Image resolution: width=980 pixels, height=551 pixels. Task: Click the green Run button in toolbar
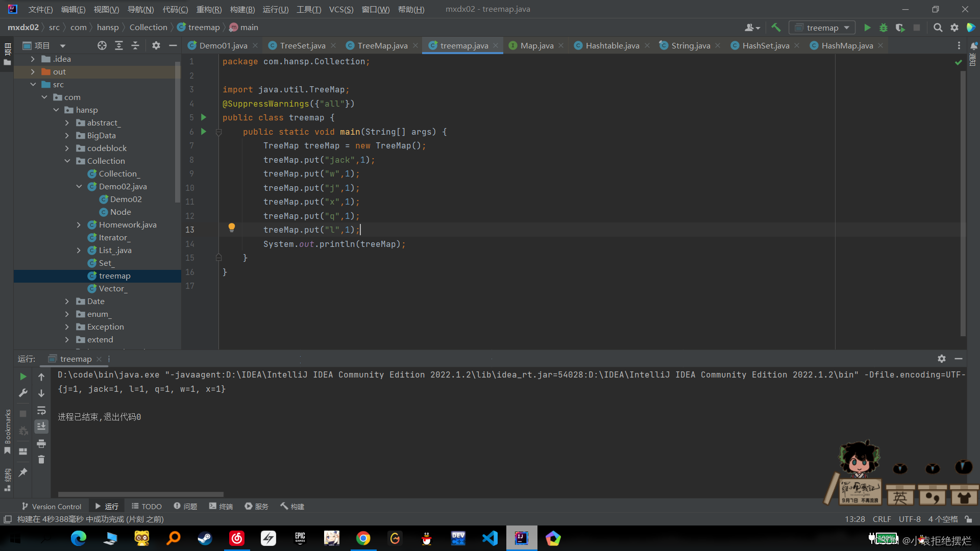click(x=867, y=28)
